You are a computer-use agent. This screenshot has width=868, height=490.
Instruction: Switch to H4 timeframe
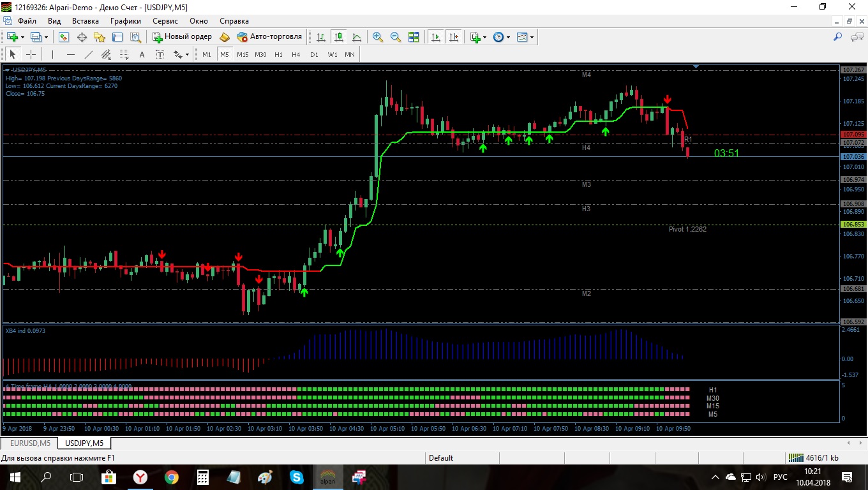point(296,54)
